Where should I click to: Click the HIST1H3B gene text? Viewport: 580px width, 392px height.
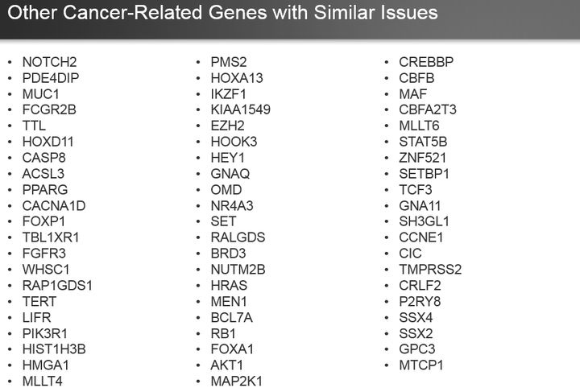coord(54,349)
